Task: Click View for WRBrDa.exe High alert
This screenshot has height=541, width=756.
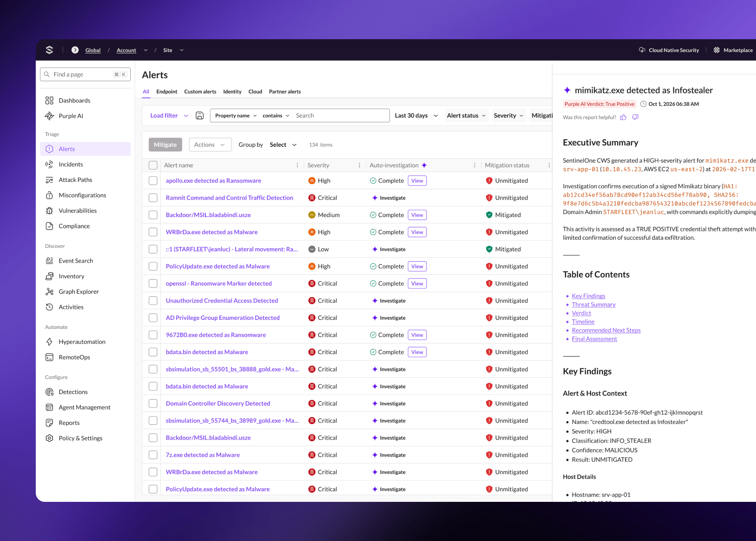Action: tap(417, 232)
